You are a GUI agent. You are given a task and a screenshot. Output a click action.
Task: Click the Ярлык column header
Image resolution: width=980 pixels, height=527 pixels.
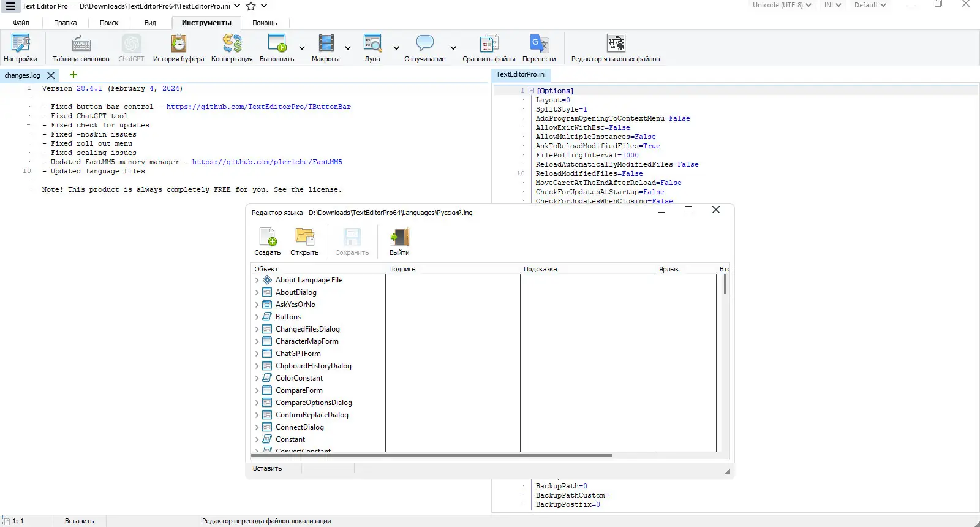pos(685,269)
